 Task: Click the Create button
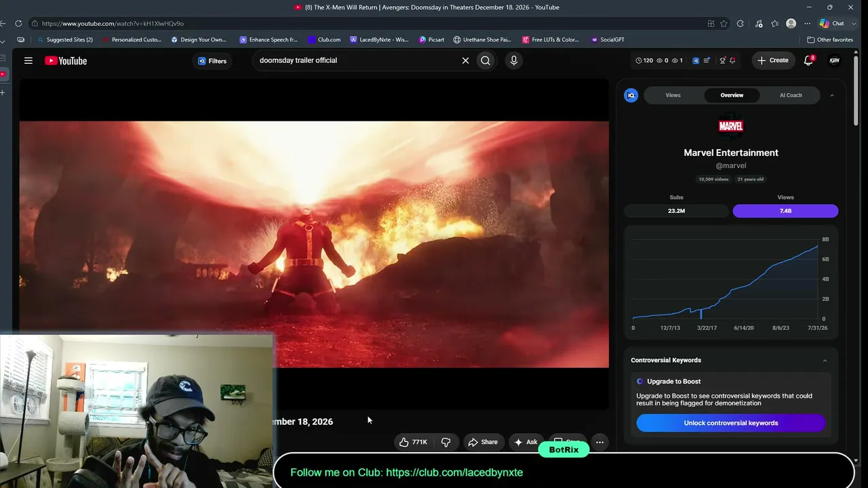coord(772,60)
